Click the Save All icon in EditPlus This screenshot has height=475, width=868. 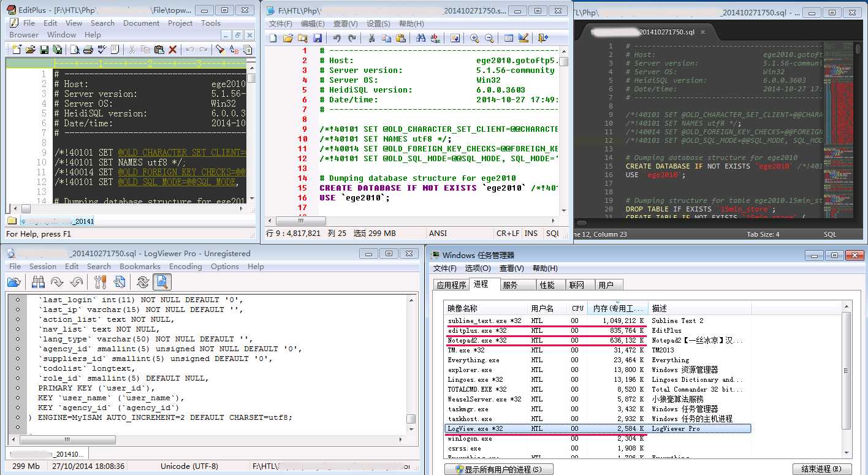57,50
